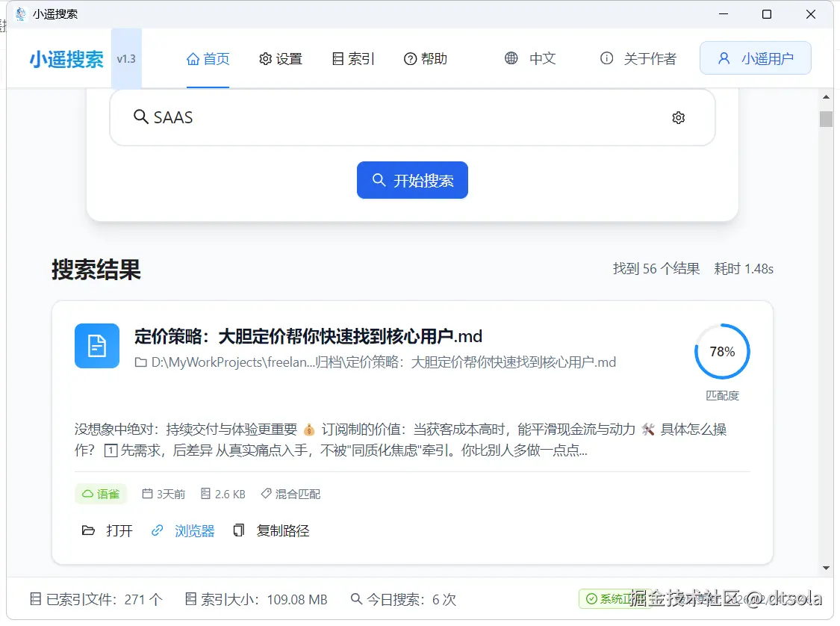Click the question mark icon in 帮助
Image resolution: width=840 pixels, height=626 pixels.
click(x=410, y=59)
